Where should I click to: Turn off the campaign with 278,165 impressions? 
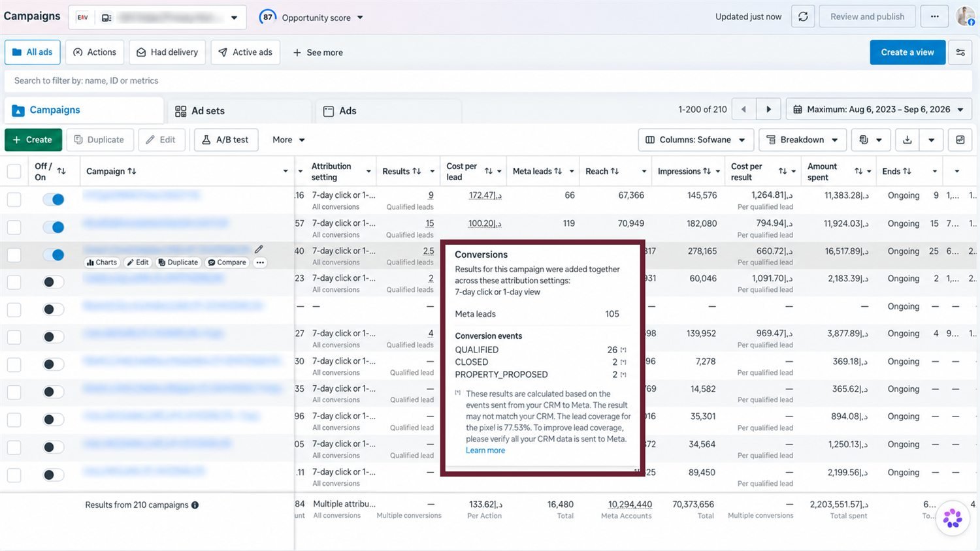click(x=54, y=255)
